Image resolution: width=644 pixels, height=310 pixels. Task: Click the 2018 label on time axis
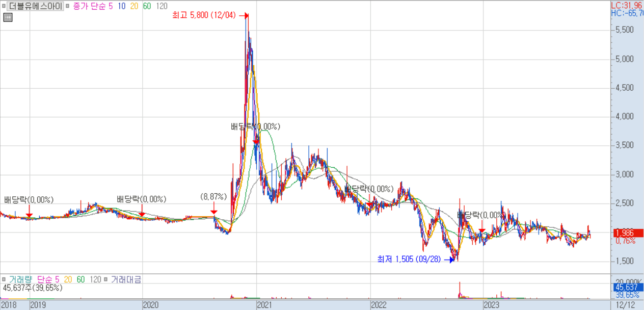(8, 305)
